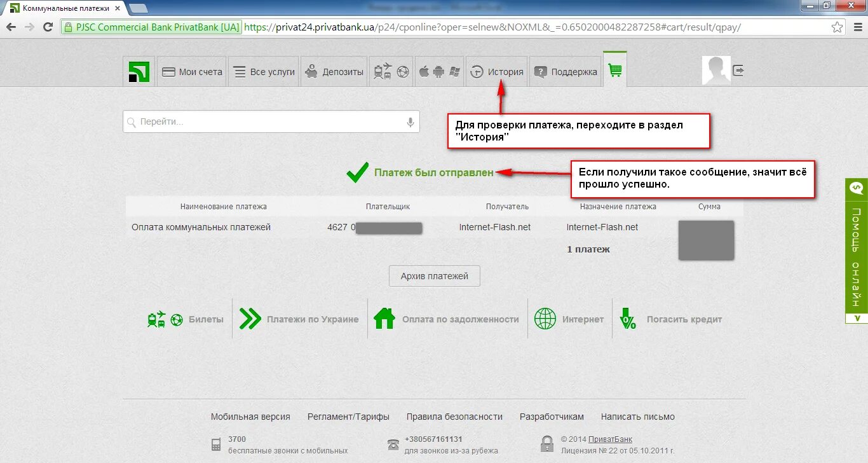Viewport: 868px width, 463px height.
Task: Click the Плательщик column header
Action: tap(388, 207)
